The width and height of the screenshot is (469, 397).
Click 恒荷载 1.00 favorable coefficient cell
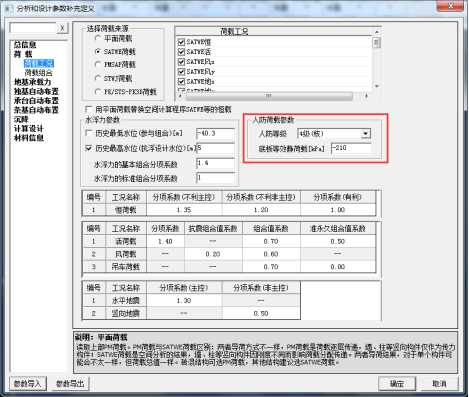click(338, 210)
